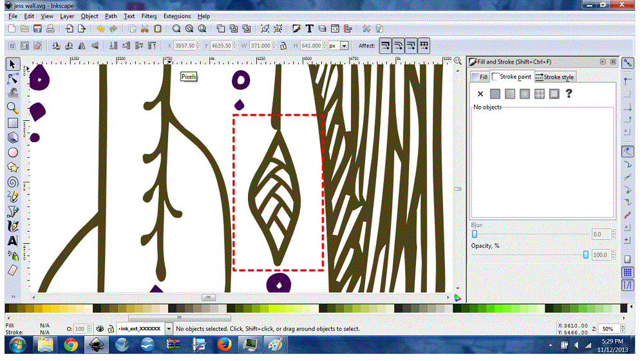Open Align and Distribute icon
Image resolution: width=644 pixels, height=361 pixels.
point(348,29)
